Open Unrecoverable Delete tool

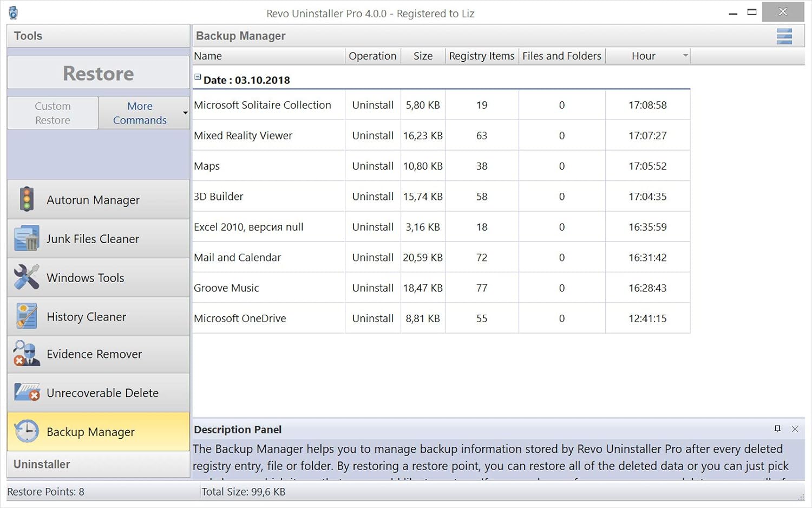pyautogui.click(x=98, y=393)
